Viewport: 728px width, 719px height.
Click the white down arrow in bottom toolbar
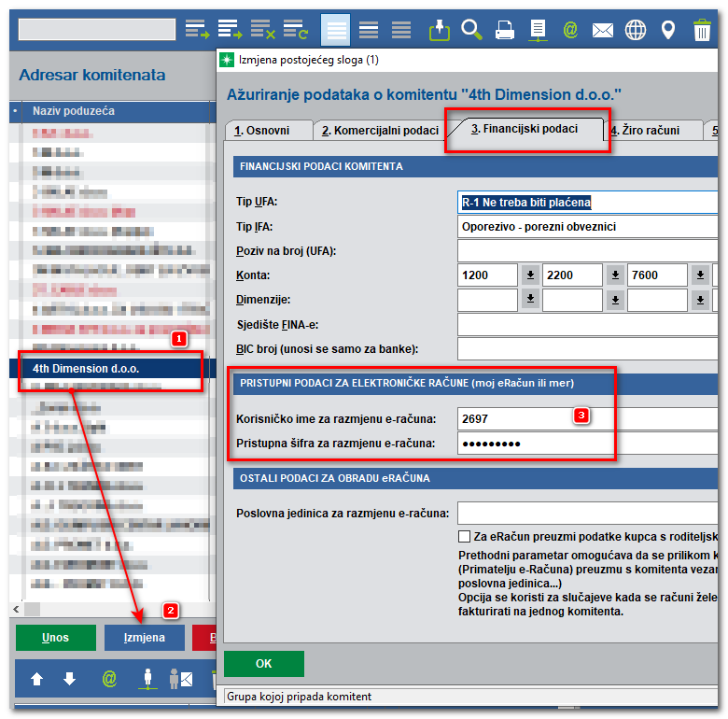point(69,679)
